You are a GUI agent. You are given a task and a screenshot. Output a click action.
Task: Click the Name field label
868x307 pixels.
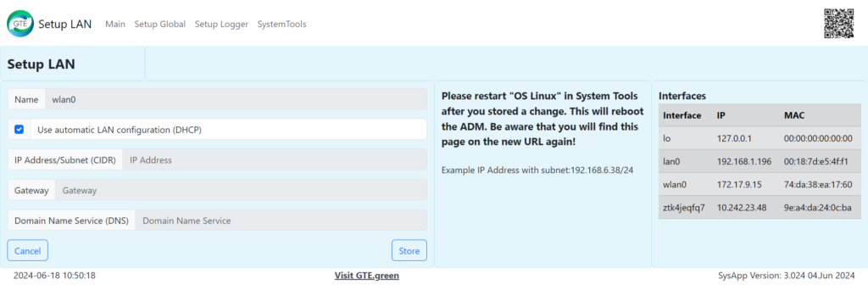coord(26,99)
